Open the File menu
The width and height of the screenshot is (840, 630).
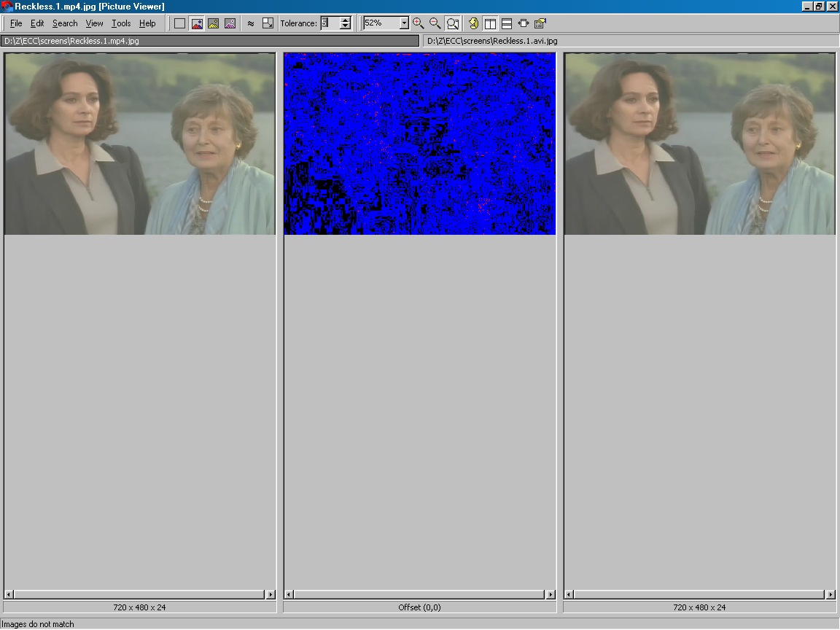[x=16, y=23]
